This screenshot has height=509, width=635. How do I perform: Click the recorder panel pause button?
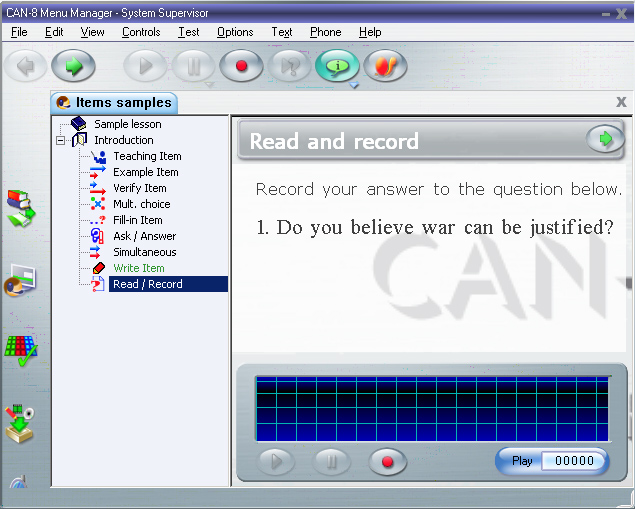pos(331,461)
